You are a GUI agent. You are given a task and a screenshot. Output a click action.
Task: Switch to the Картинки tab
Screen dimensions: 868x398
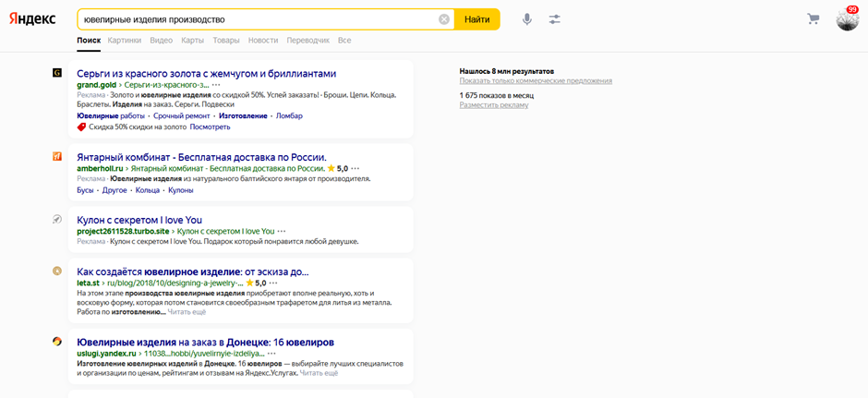(x=125, y=41)
